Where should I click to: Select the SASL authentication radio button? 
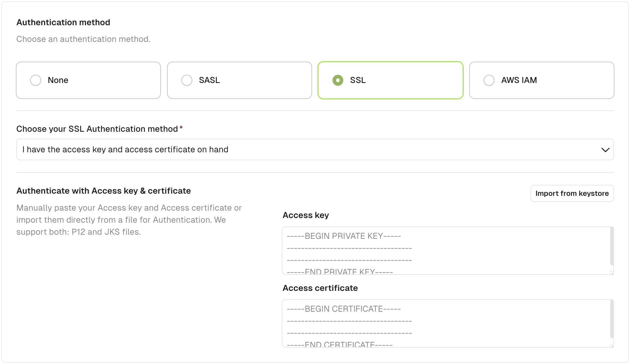[187, 80]
